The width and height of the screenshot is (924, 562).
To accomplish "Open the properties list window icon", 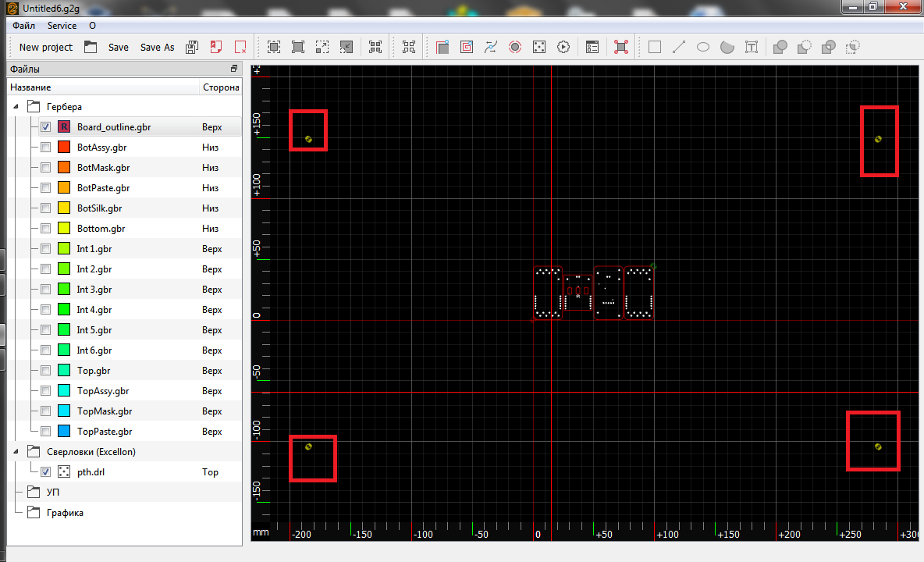I will coord(592,47).
